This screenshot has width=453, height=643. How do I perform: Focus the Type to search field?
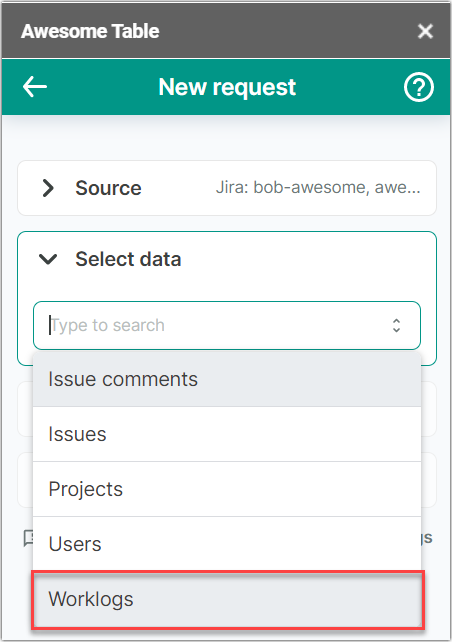[227, 326]
